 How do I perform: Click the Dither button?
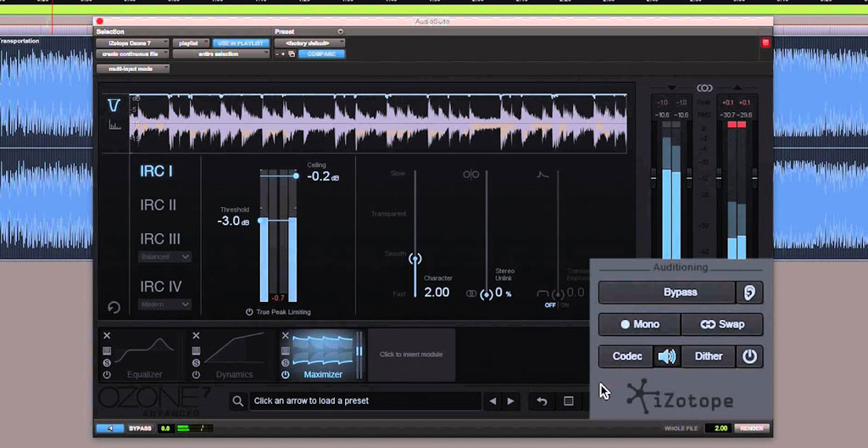(709, 356)
